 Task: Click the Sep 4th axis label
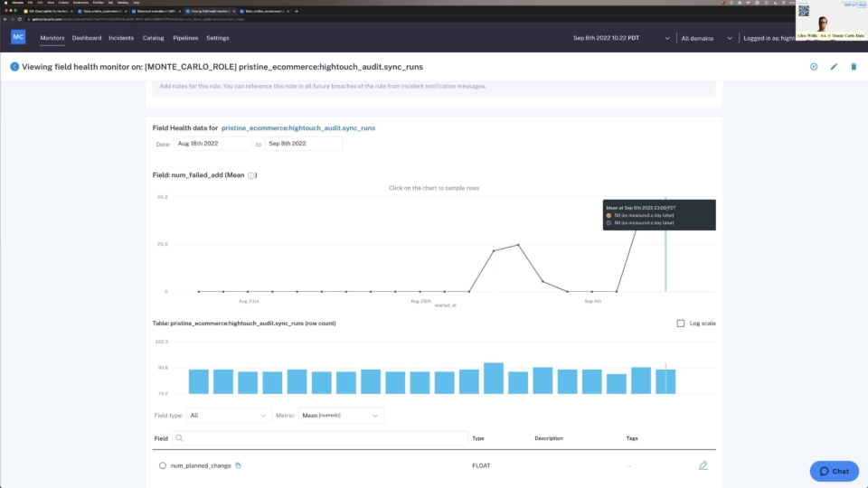tap(593, 301)
